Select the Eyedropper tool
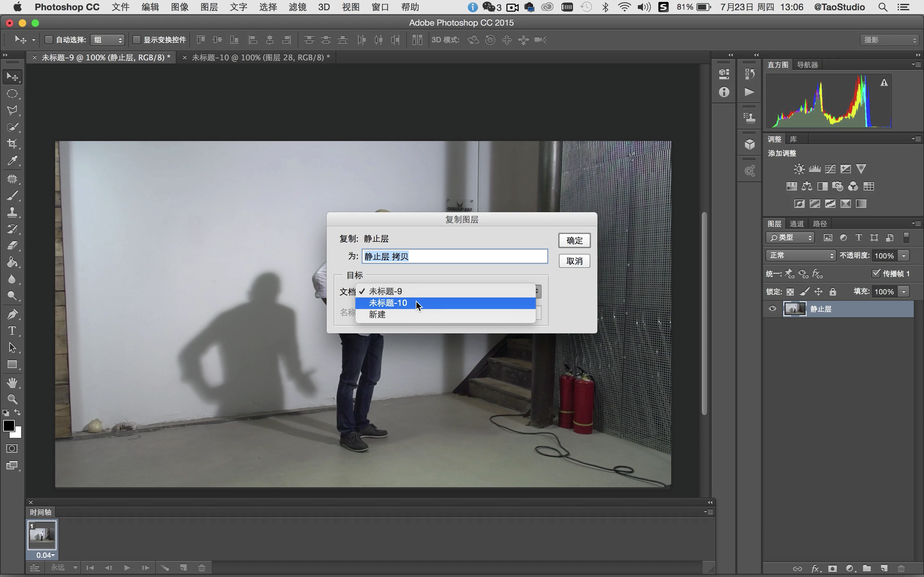924x577 pixels. [12, 161]
